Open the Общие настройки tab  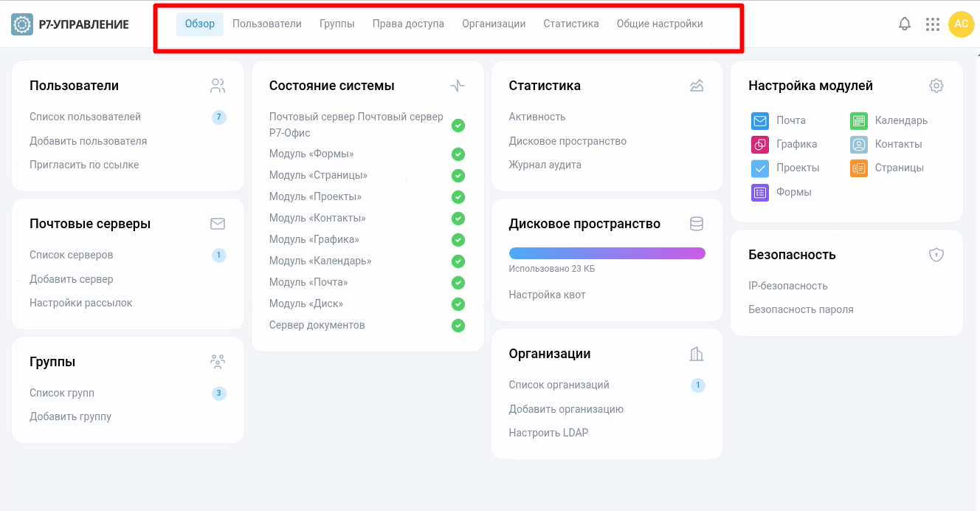660,24
